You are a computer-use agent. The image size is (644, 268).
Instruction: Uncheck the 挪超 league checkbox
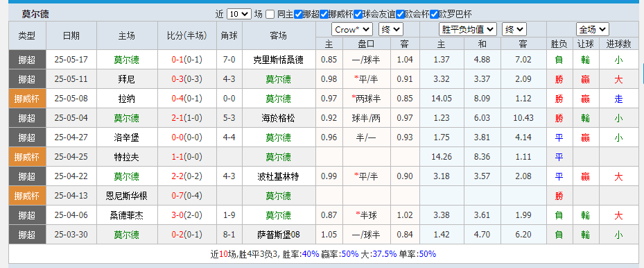click(299, 15)
